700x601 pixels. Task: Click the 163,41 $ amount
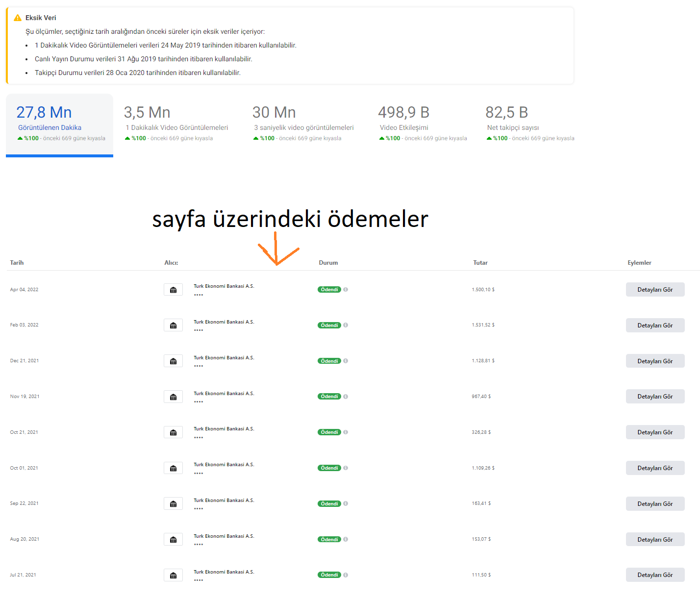481,503
